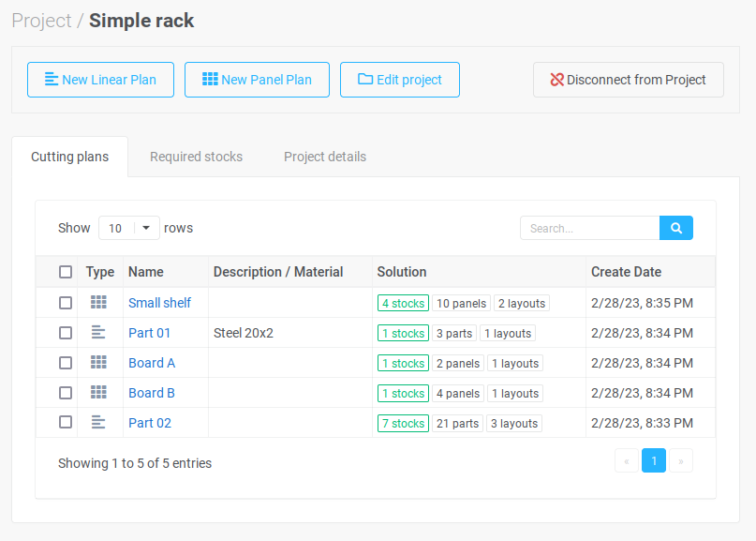756x541 pixels.
Task: Check the box for Part 02 row
Action: coord(66,422)
